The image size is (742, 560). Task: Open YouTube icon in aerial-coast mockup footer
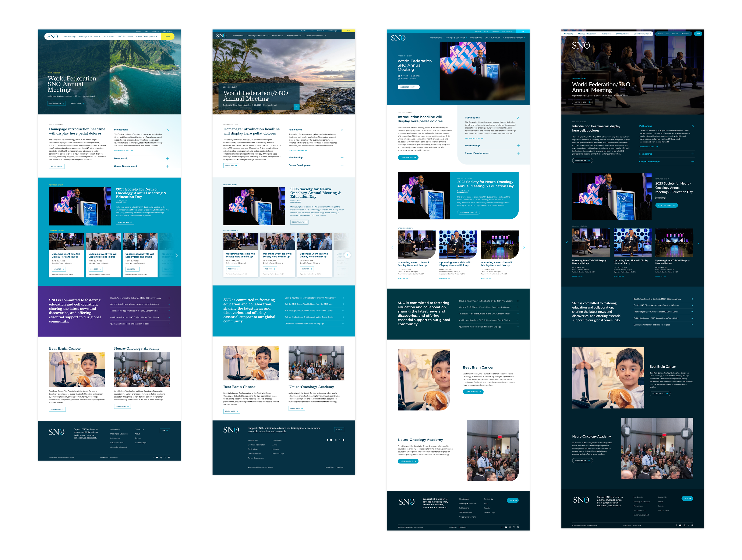click(x=157, y=457)
